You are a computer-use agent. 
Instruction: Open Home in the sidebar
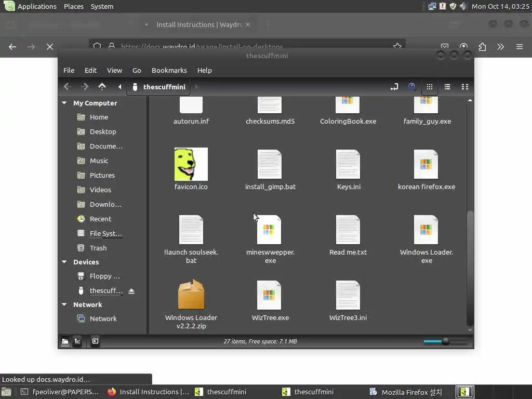[x=99, y=117]
